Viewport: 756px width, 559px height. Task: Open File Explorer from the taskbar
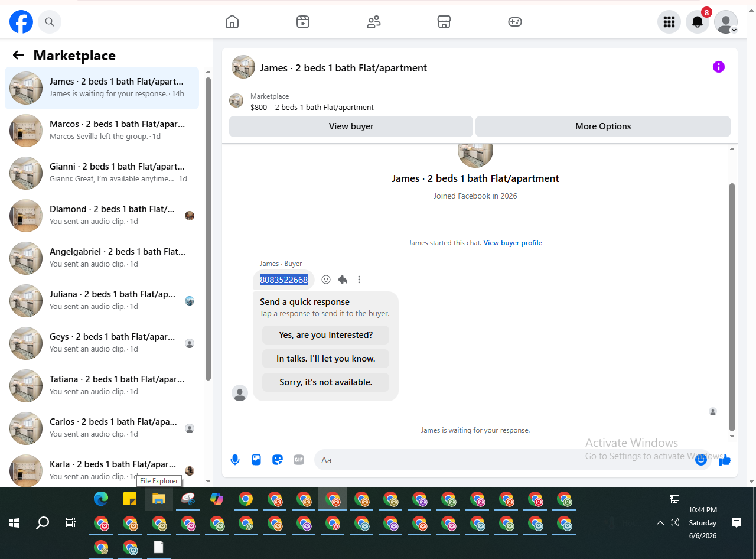click(x=158, y=499)
